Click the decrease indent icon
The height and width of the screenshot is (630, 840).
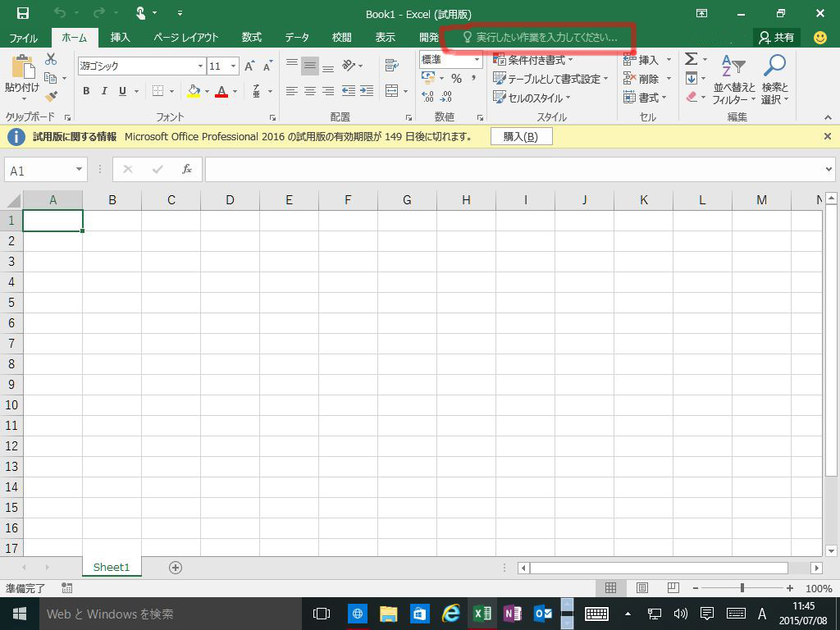tap(348, 91)
